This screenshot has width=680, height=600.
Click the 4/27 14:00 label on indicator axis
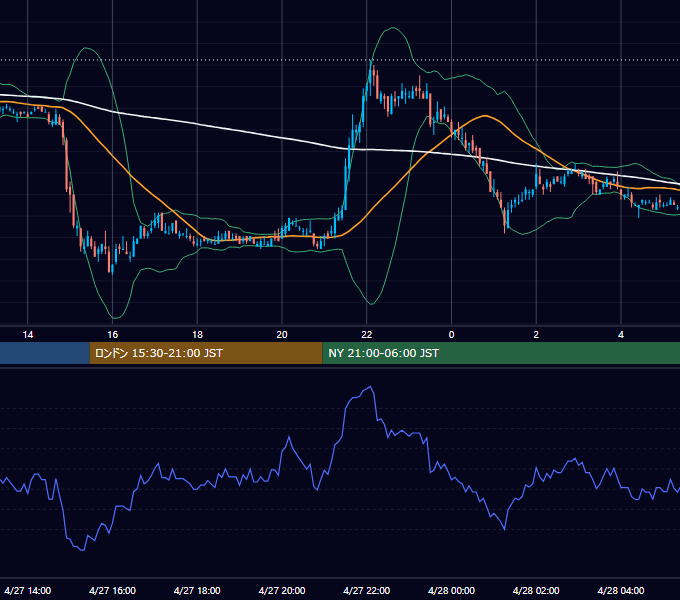28,590
